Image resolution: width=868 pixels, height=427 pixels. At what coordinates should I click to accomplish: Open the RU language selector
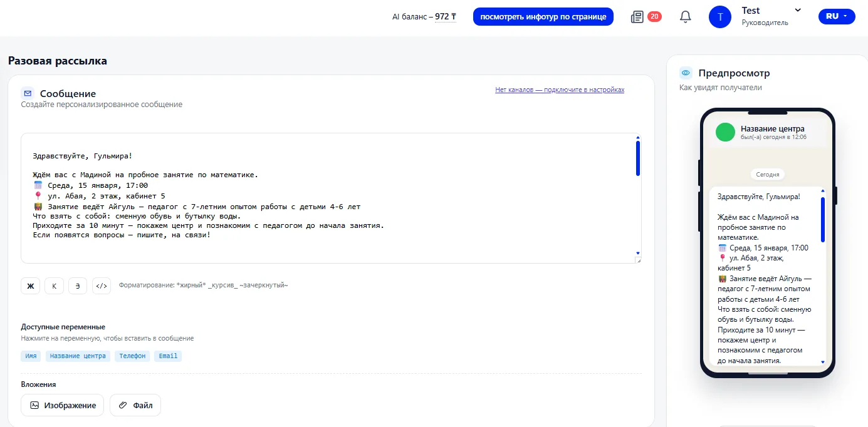pos(836,17)
